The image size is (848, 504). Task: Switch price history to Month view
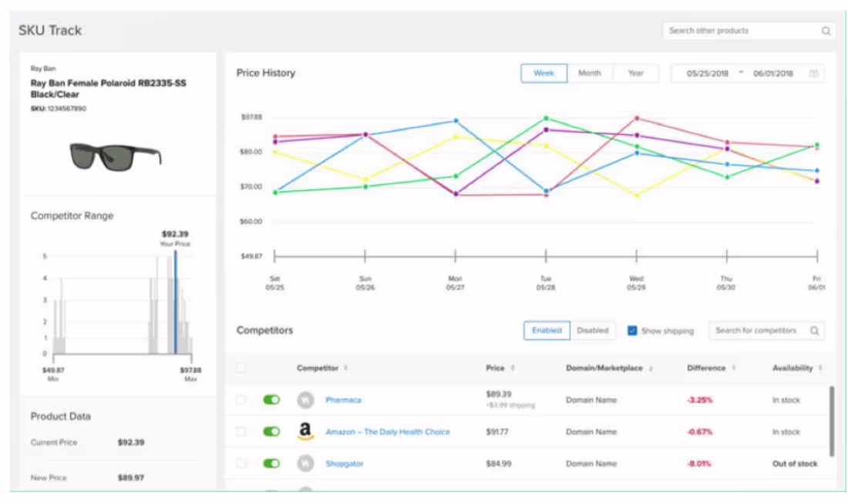pyautogui.click(x=589, y=73)
